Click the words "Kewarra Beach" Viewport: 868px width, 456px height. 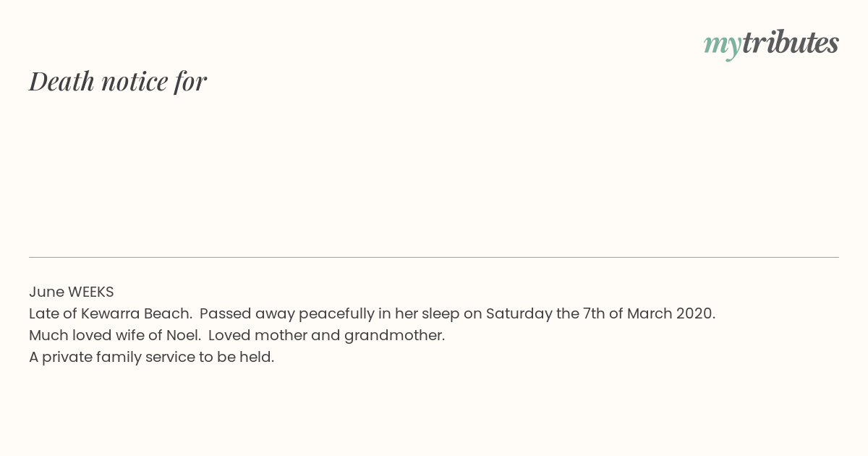point(136,313)
